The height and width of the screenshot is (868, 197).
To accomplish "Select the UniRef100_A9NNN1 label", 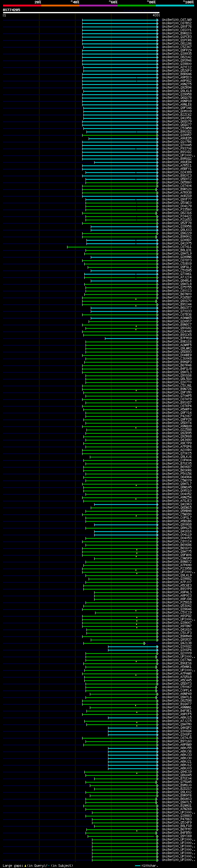I will tap(177, 707).
